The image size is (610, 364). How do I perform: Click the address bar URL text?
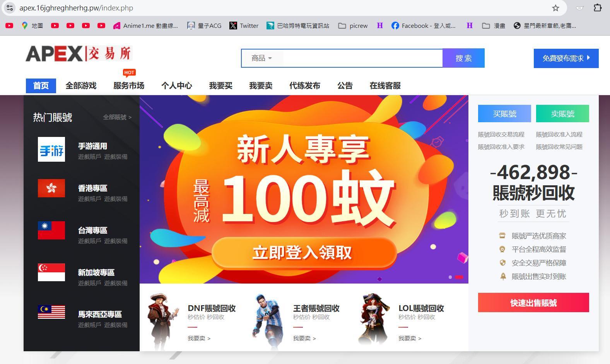[76, 8]
